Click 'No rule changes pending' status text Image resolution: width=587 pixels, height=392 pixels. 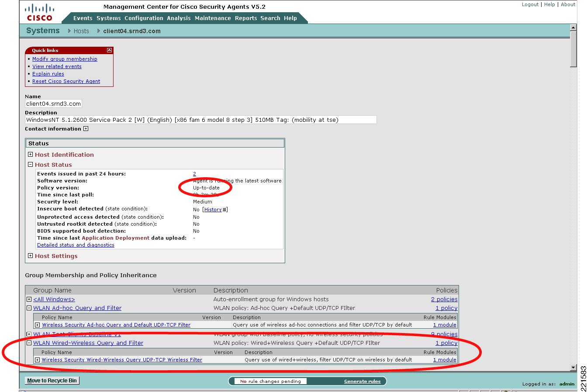[x=270, y=382]
